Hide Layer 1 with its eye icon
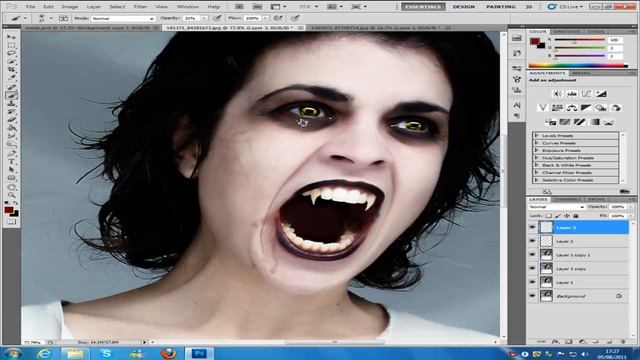Screen dimensions: 640x360 [x=532, y=282]
